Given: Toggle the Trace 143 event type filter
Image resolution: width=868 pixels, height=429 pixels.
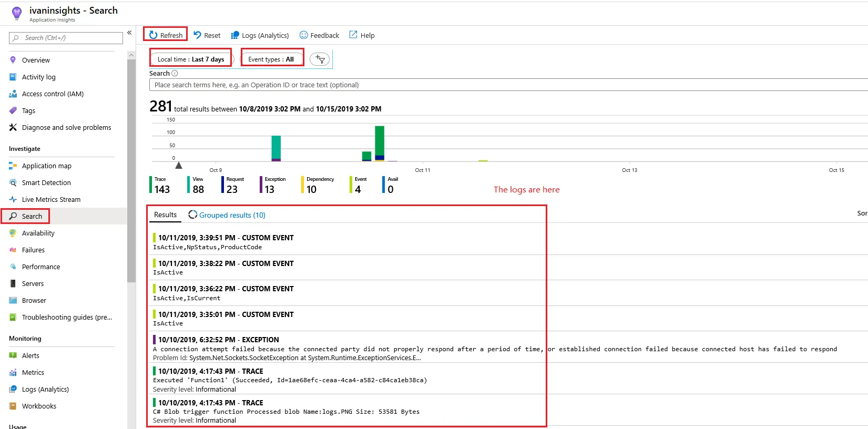Looking at the screenshot, I should pyautogui.click(x=160, y=185).
